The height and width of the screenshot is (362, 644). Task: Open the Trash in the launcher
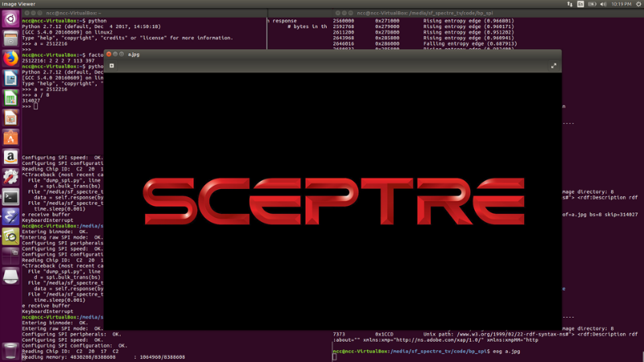tap(10, 350)
